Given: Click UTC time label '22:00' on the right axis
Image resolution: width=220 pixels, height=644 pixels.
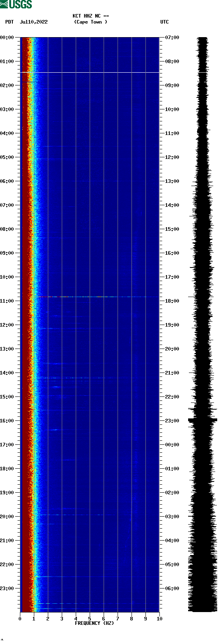Looking at the screenshot, I should click(172, 397).
